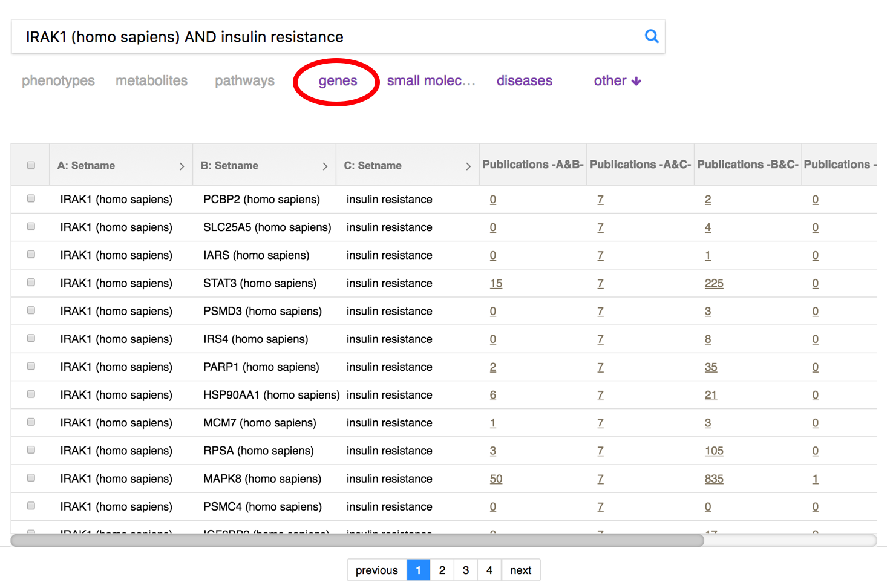
Task: Select the PSMC4 (homo sapiens) cell
Action: [x=263, y=506]
